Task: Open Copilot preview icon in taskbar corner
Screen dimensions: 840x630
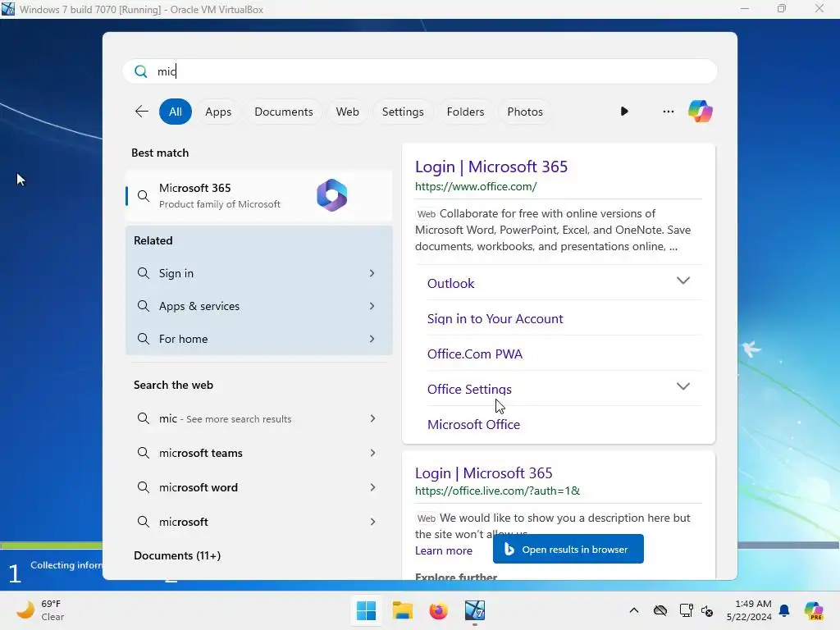Action: point(814,610)
